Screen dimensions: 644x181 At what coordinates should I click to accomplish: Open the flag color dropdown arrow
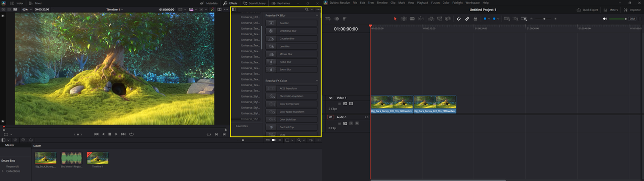point(490,19)
